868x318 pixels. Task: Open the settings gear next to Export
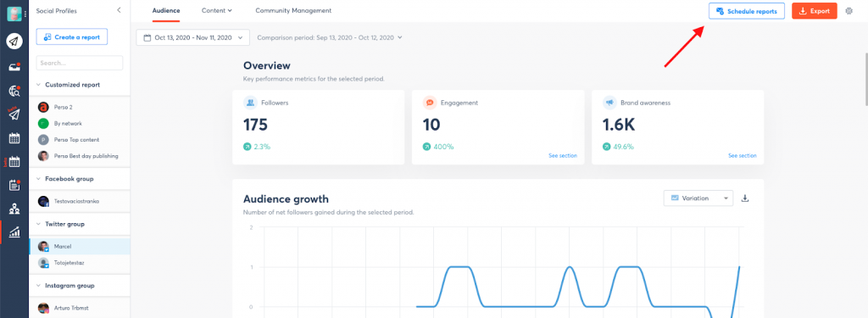pos(849,10)
